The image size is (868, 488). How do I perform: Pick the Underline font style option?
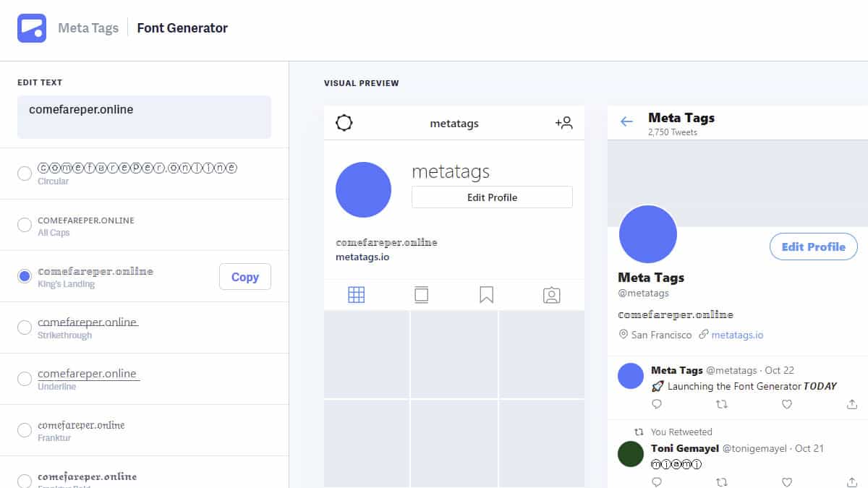coord(25,379)
